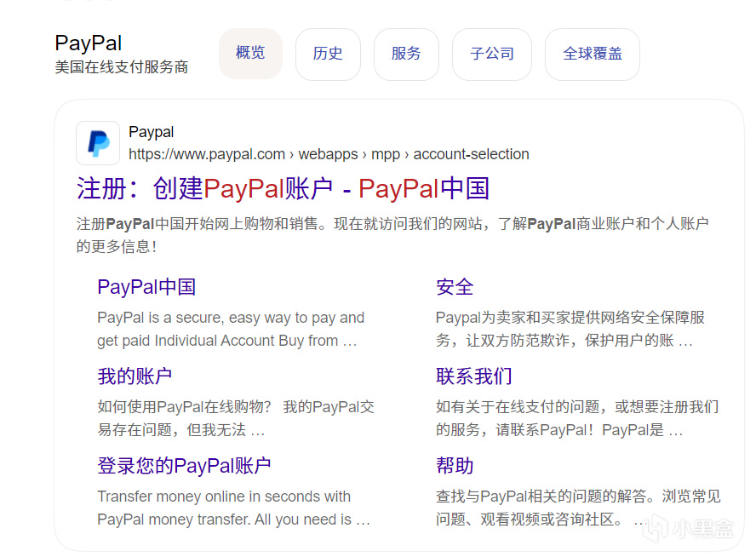Click the Paypal site name above the URL
The width and height of the screenshot is (756, 557).
coord(152,132)
